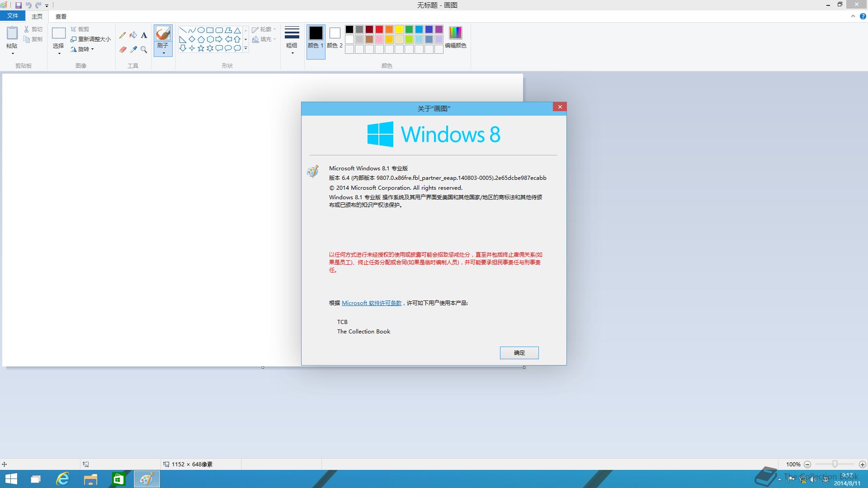Image resolution: width=868 pixels, height=488 pixels.
Task: Choose the Right triangle shape
Action: tap(183, 39)
